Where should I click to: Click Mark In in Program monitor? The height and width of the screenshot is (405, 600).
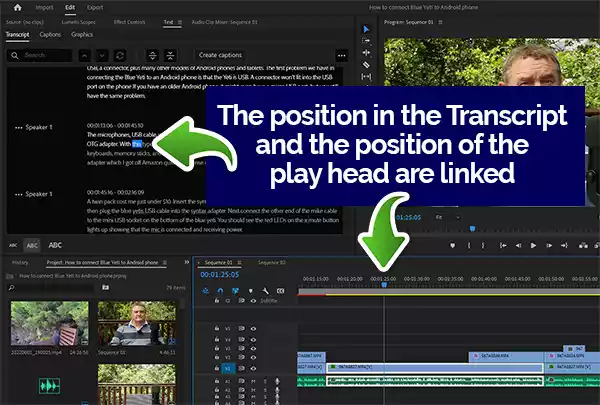469,246
